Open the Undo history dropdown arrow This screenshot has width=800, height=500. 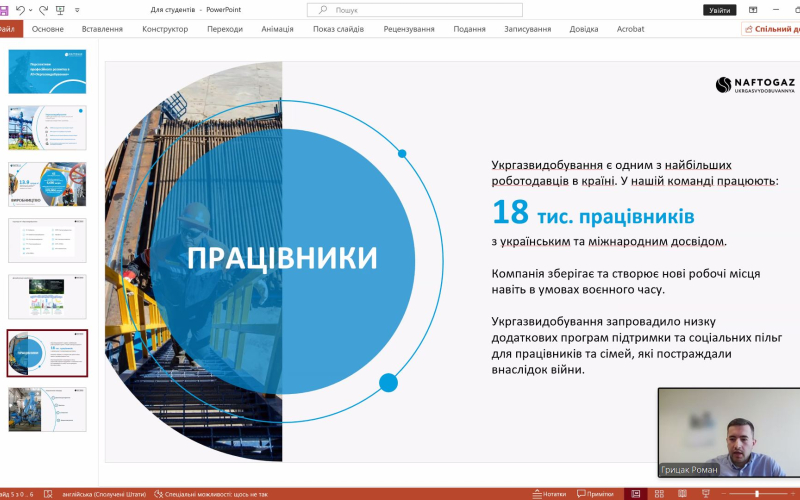pyautogui.click(x=31, y=10)
